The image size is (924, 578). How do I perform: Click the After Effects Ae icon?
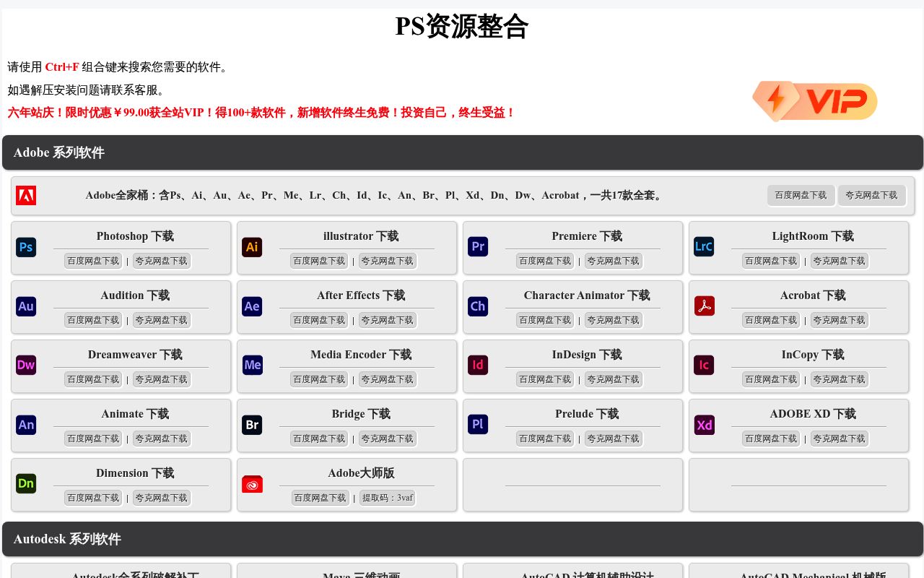[252, 306]
